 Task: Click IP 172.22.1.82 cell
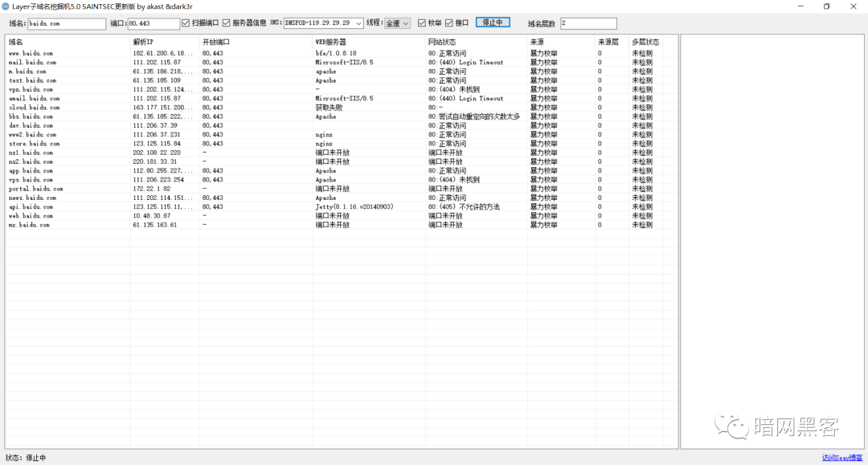pyautogui.click(x=152, y=189)
